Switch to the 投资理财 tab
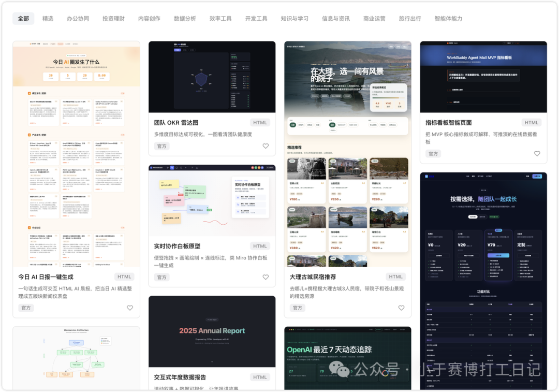 pyautogui.click(x=113, y=19)
